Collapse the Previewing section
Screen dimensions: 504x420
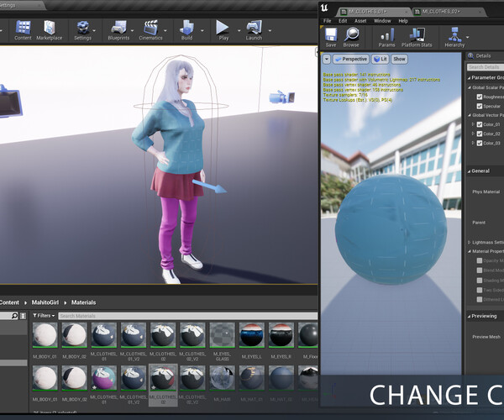tap(470, 316)
